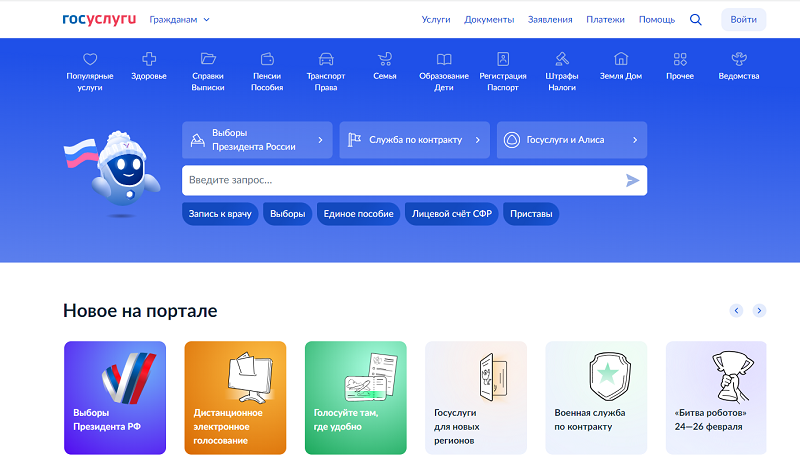This screenshot has width=800, height=476.
Task: Open the Пенсии Пособия wallet icon
Action: [x=267, y=59]
